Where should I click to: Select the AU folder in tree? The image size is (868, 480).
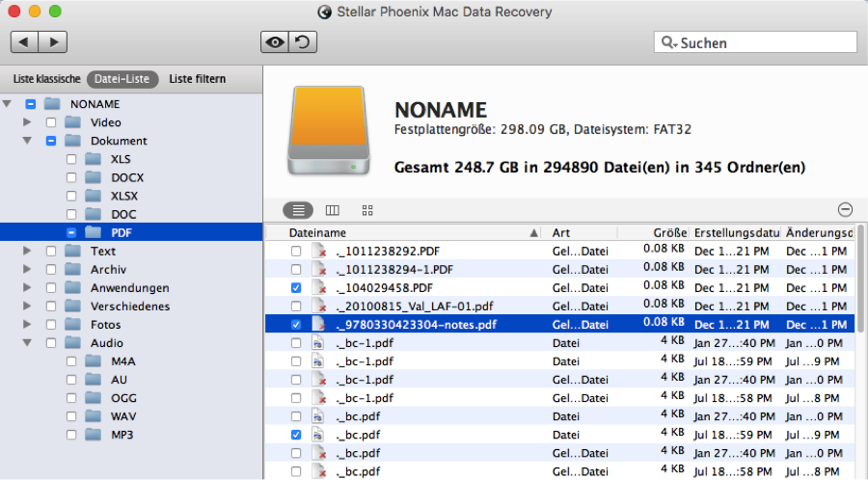(119, 380)
